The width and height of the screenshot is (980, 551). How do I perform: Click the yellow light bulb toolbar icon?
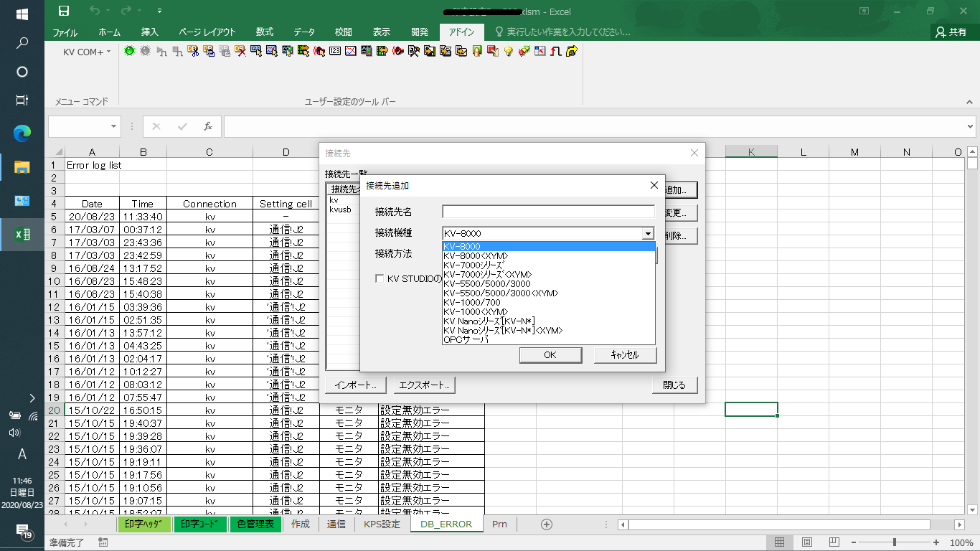[508, 51]
